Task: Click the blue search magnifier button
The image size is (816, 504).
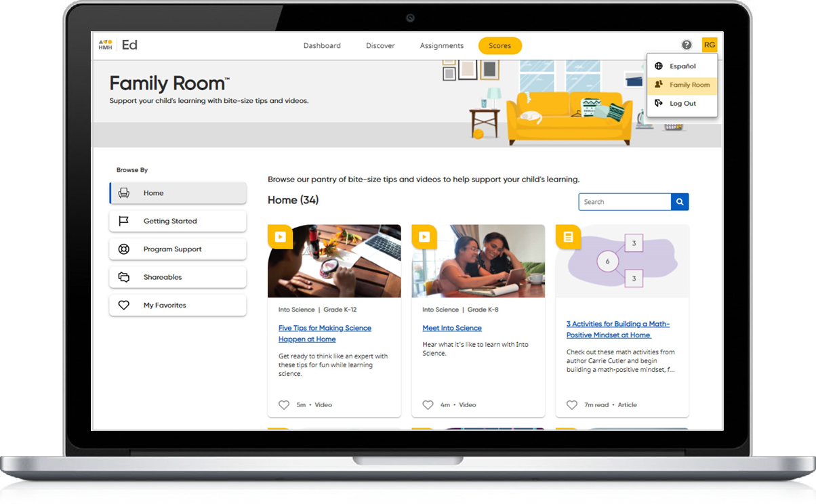Action: (680, 202)
